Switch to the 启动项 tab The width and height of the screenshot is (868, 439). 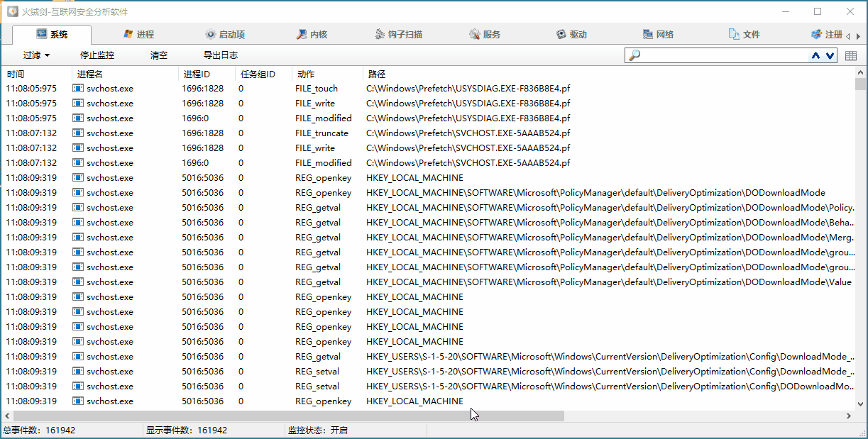[224, 34]
